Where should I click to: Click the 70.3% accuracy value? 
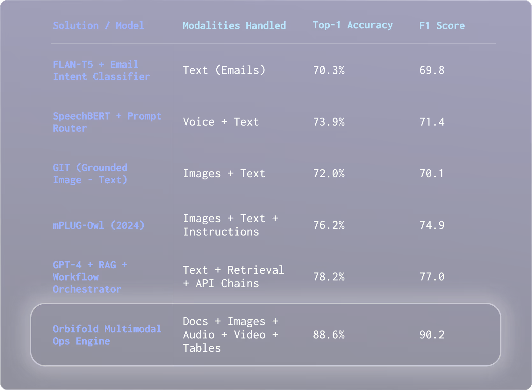(329, 70)
